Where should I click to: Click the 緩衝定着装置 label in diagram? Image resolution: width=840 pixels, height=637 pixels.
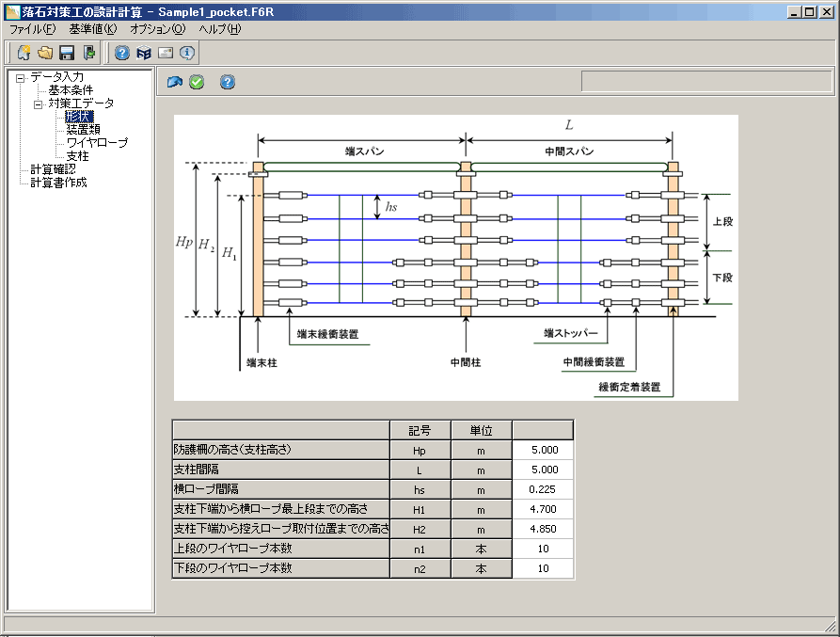point(629,387)
